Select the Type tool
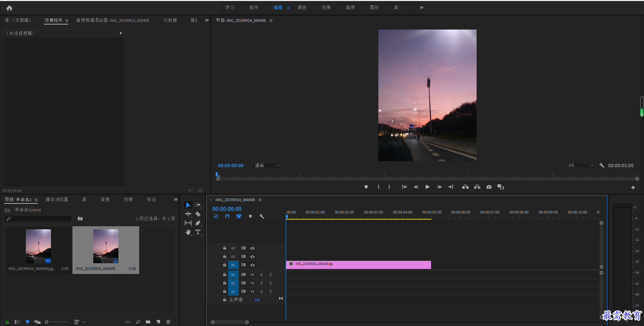Viewport: 644px width, 326px height. pyautogui.click(x=198, y=232)
